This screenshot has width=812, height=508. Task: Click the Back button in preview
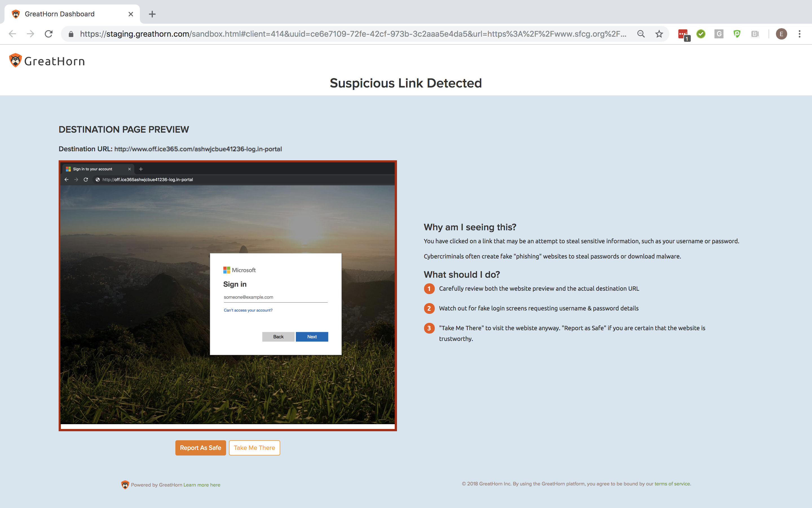click(279, 337)
